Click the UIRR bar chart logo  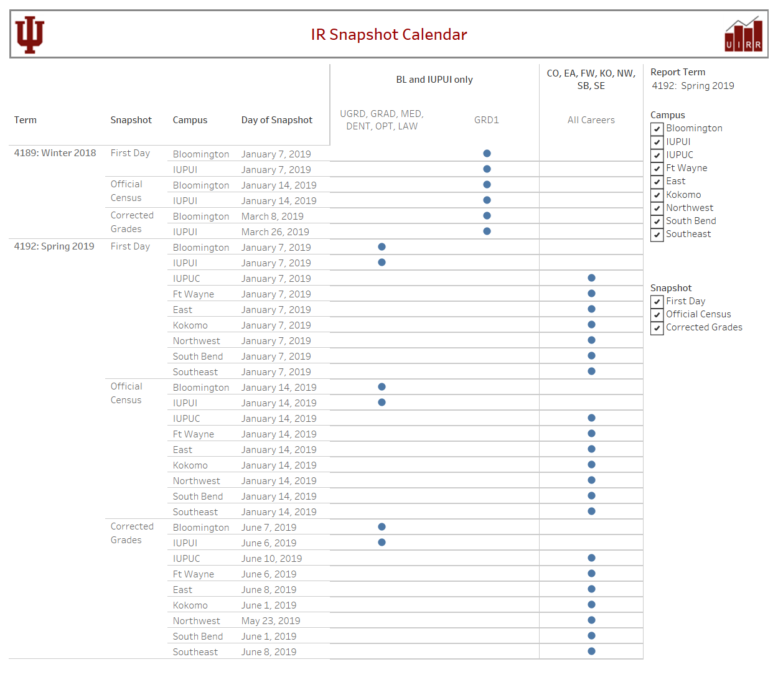(743, 34)
